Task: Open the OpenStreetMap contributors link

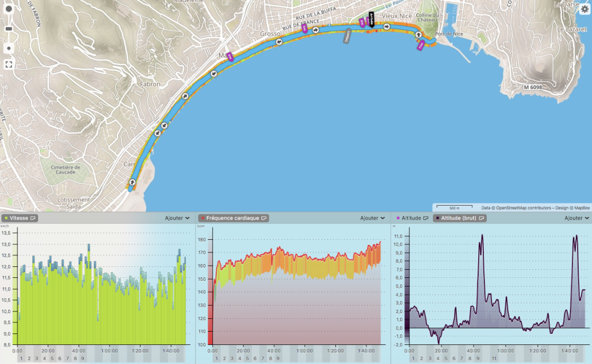Action: click(517, 207)
